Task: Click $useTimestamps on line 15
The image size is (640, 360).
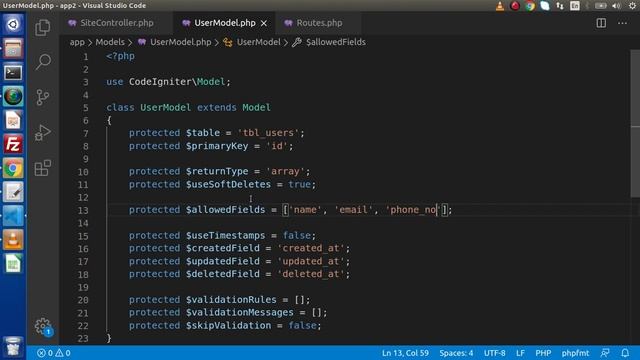Action: (225, 236)
